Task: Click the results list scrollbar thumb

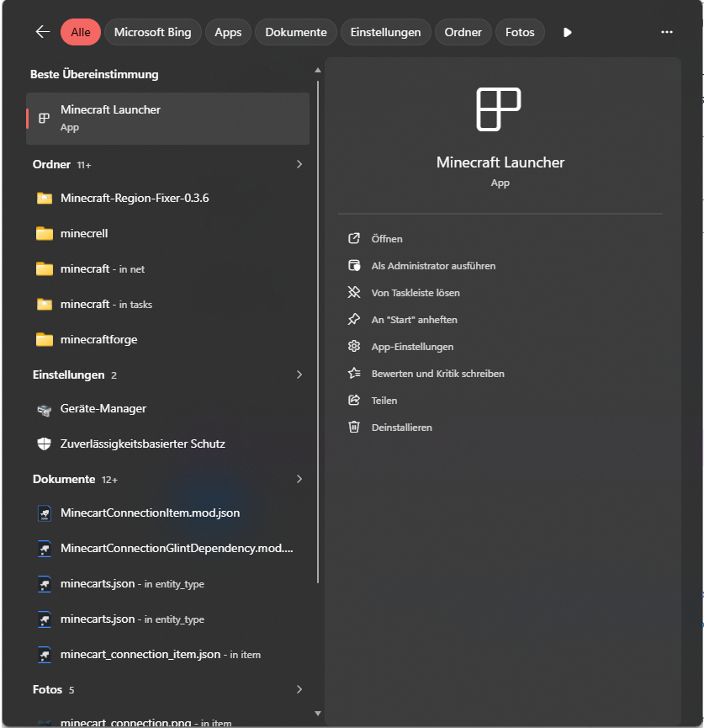Action: 318,332
